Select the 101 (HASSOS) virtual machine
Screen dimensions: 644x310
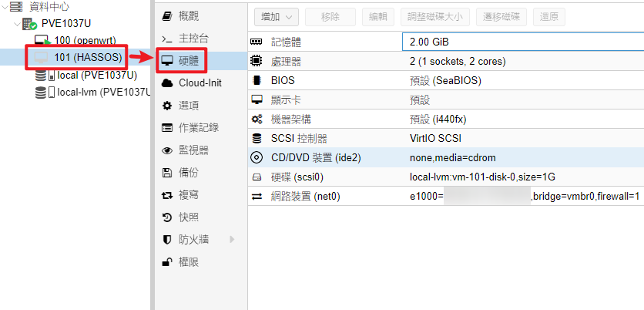[x=87, y=57]
